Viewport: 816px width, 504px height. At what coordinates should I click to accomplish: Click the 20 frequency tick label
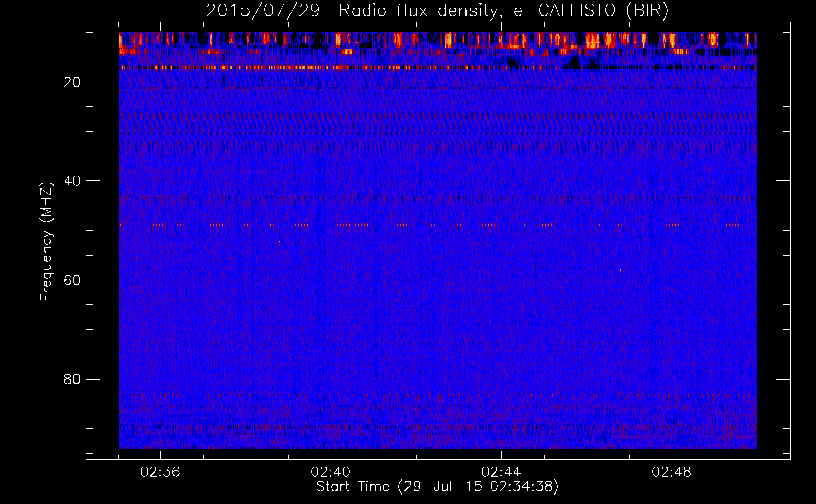pyautogui.click(x=72, y=82)
